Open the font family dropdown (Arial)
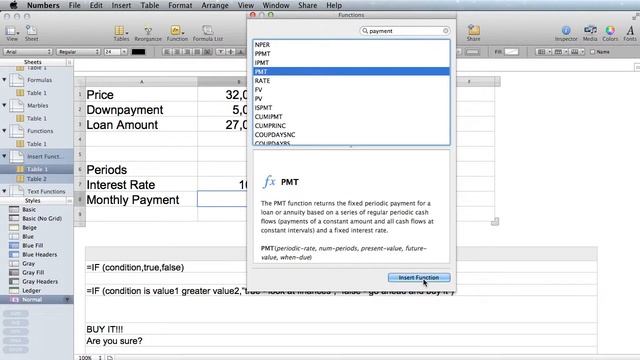 [28, 52]
